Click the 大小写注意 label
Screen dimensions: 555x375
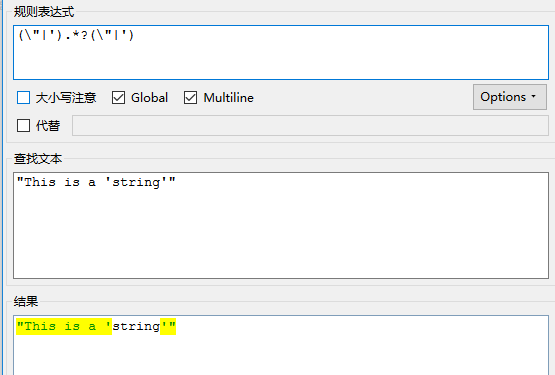66,98
